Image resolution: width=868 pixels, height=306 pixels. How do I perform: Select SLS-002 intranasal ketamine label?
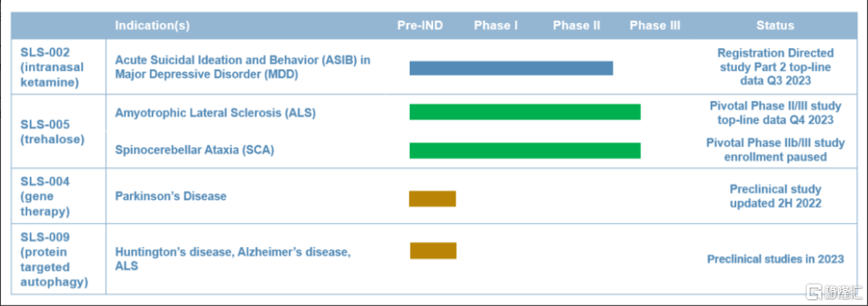[x=52, y=68]
